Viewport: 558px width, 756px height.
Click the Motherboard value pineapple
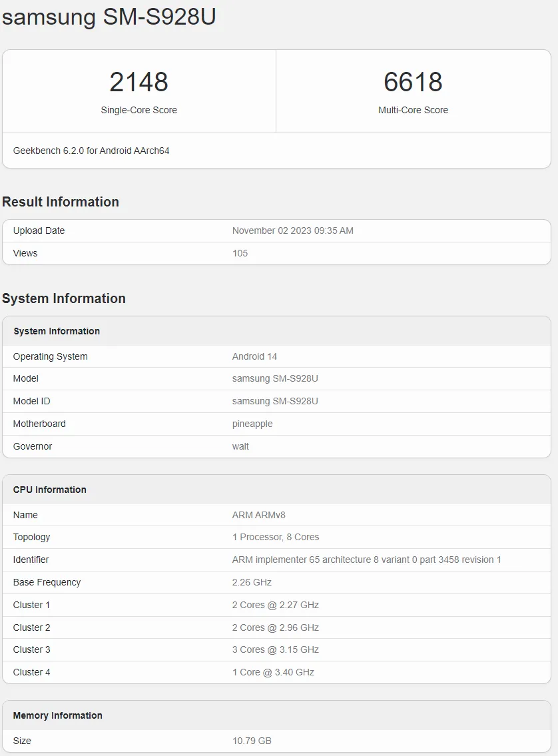(x=252, y=424)
